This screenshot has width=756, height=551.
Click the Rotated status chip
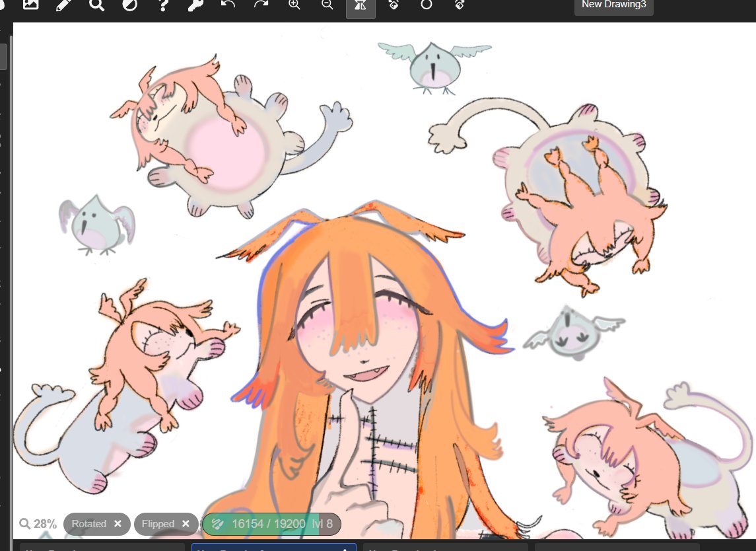[96, 524]
